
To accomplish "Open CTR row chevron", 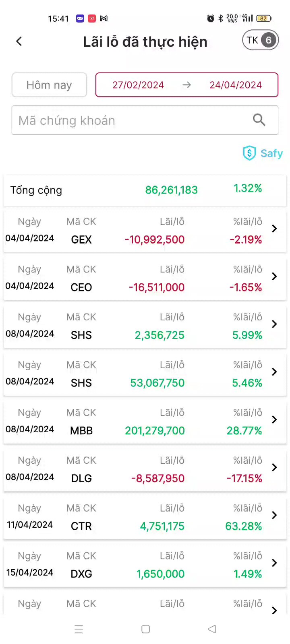I will pos(274,515).
